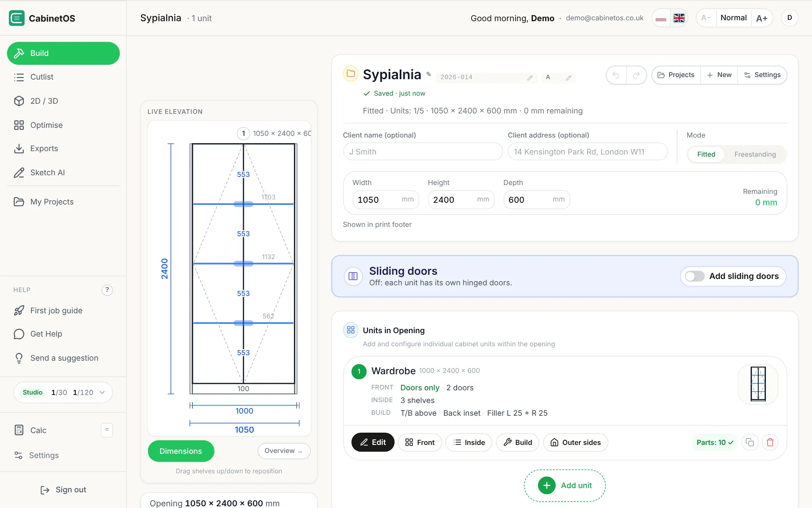Toggle Add sliding doors switch
Viewport: 812px width, 508px height.
point(695,276)
